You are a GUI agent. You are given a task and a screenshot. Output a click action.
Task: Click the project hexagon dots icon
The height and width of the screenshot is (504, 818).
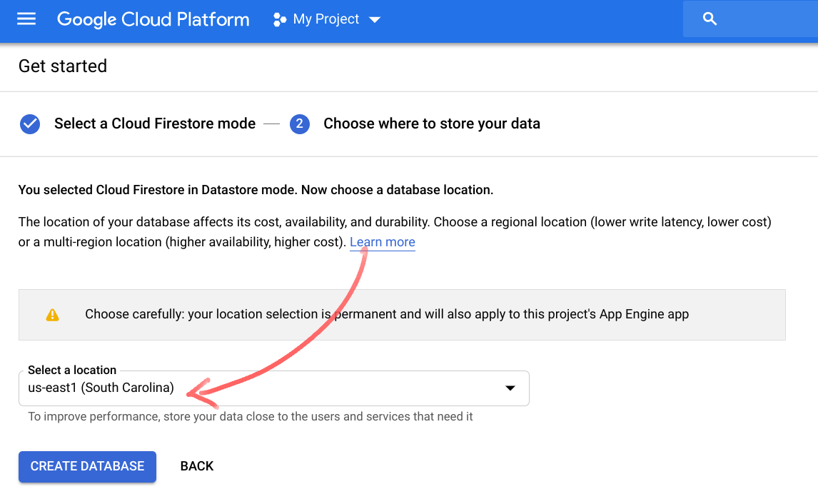coord(279,19)
